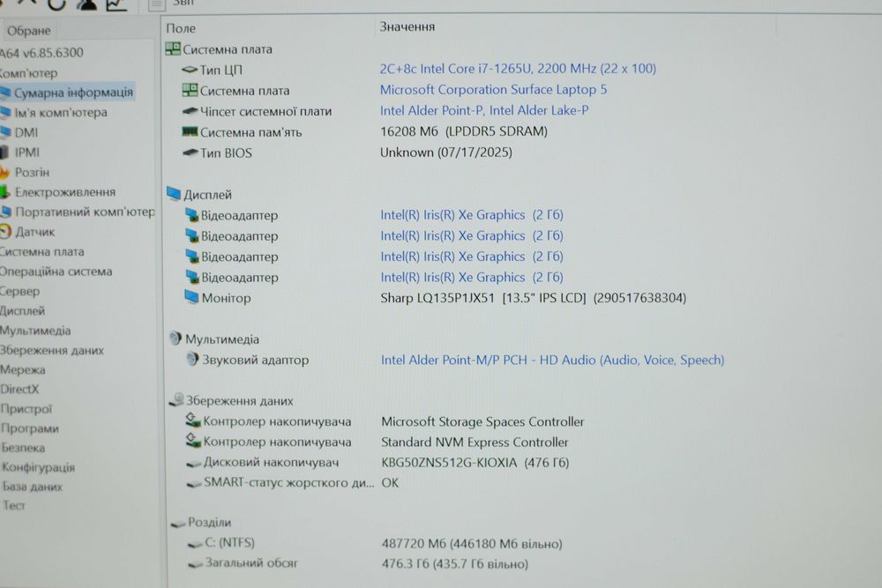Select the Загальний обсяг field label
The width and height of the screenshot is (882, 588).
(251, 562)
